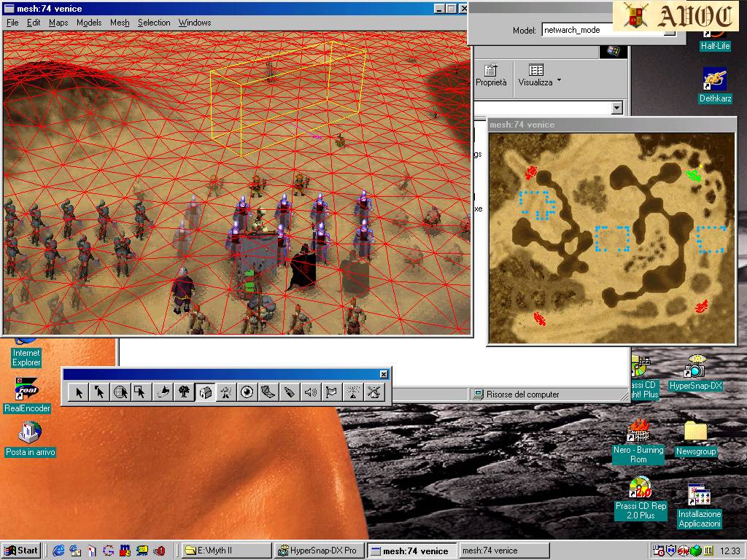Open the Dethkarz desktop shortcut
This screenshot has width=747, height=560.
[715, 86]
